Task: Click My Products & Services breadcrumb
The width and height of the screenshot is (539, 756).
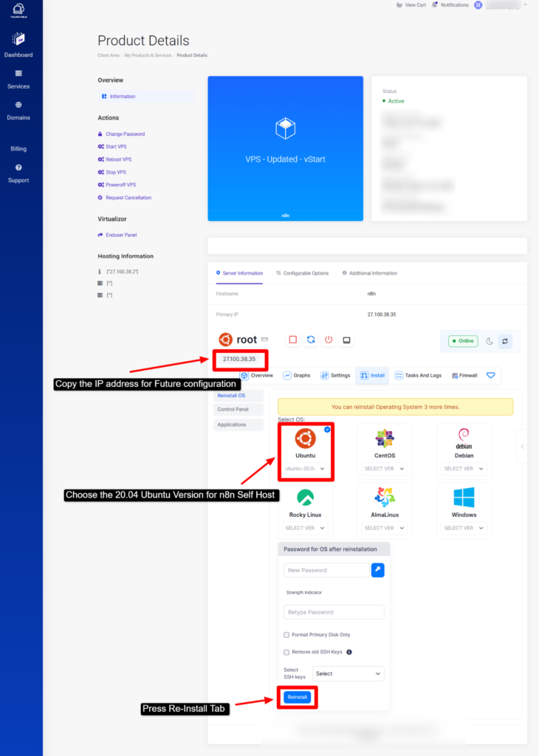Action: (x=148, y=55)
